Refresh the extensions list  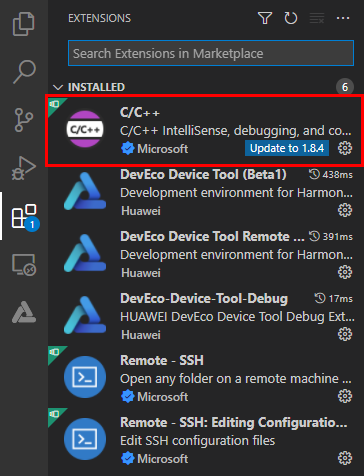click(291, 18)
